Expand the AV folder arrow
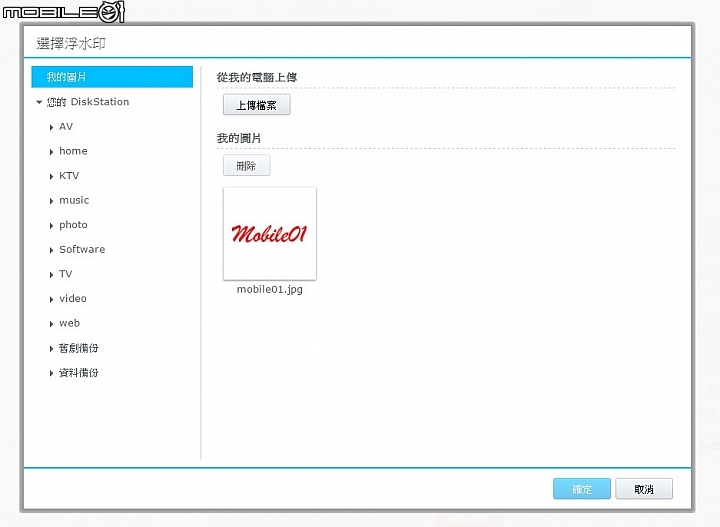720x527 pixels. [x=51, y=127]
